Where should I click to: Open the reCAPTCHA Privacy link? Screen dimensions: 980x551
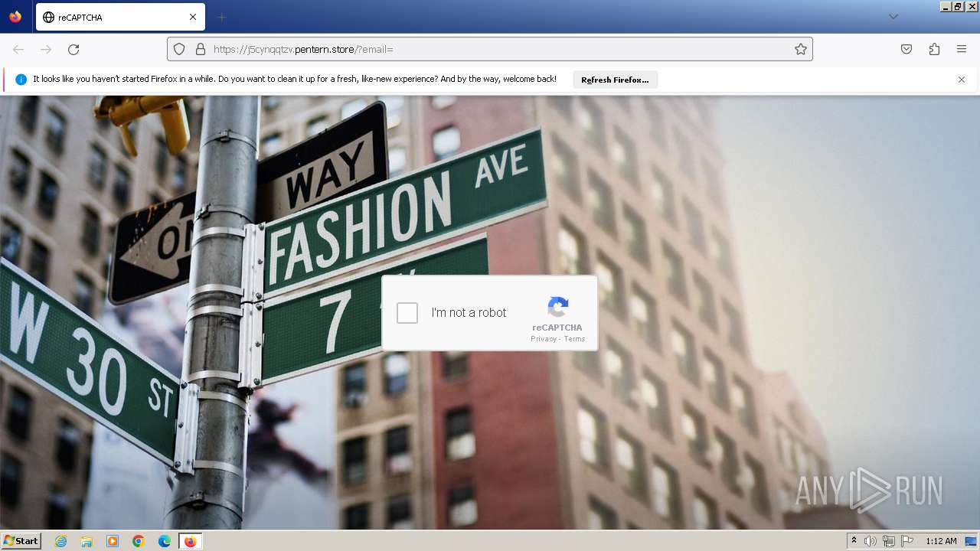point(544,339)
